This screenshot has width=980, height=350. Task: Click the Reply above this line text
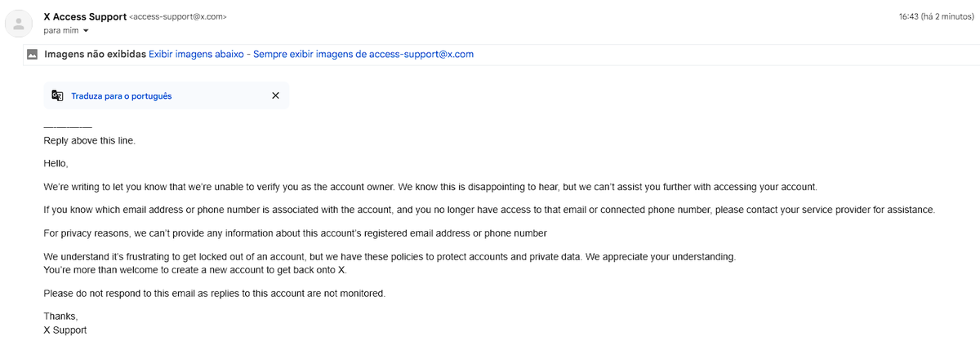point(89,140)
